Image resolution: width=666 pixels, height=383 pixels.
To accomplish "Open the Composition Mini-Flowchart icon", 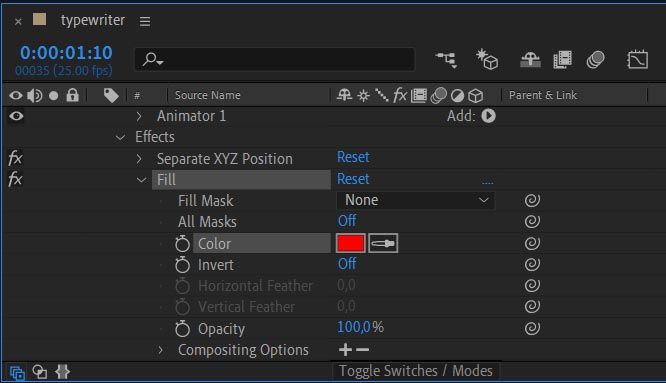I will (x=446, y=60).
